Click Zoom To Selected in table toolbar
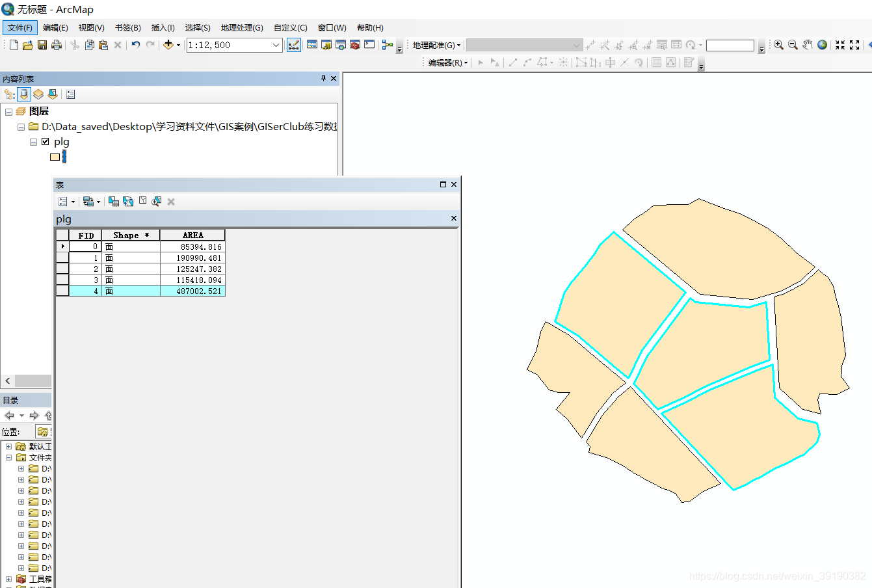Viewport: 872px width, 588px height. point(157,202)
